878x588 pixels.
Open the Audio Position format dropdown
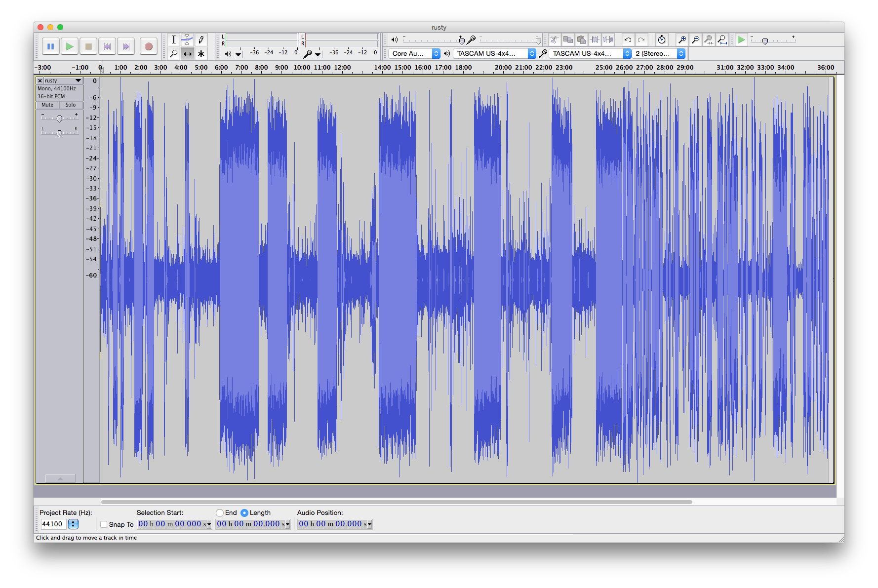pos(369,524)
